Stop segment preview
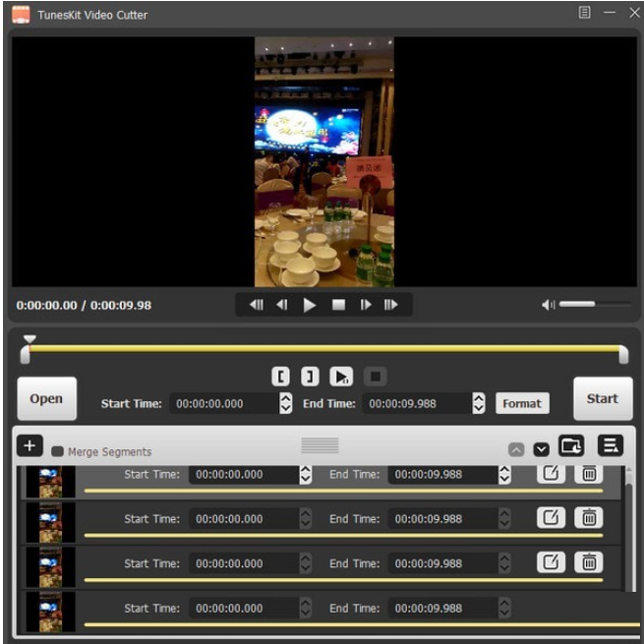The height and width of the screenshot is (644, 644). tap(376, 377)
